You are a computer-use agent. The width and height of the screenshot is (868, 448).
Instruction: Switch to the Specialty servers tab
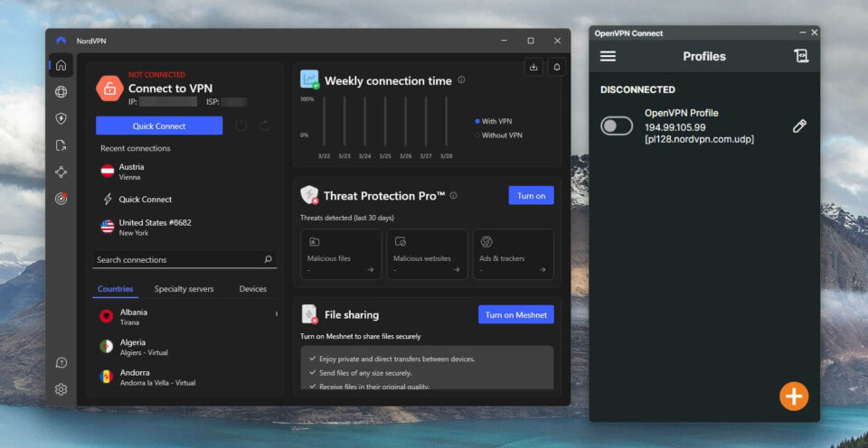[x=184, y=289]
